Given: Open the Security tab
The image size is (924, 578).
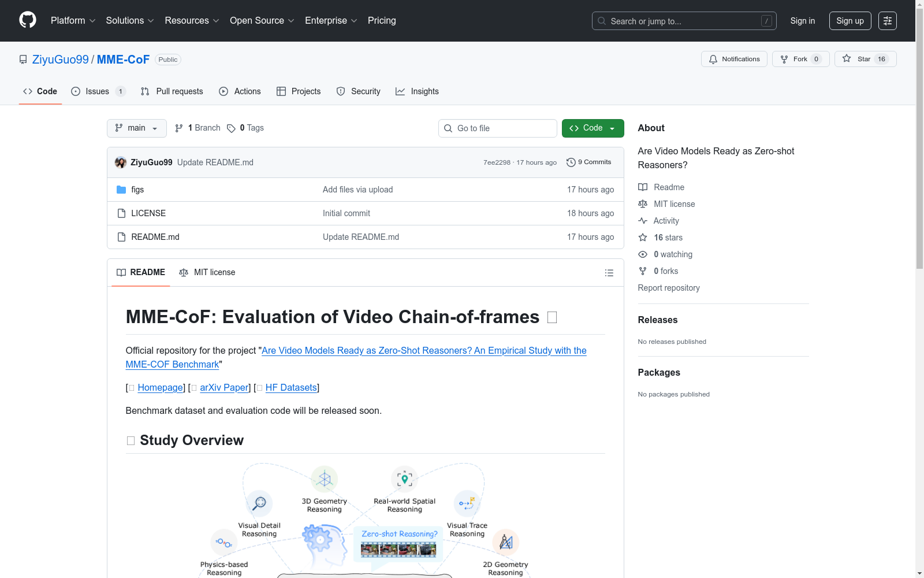Looking at the screenshot, I should [359, 91].
